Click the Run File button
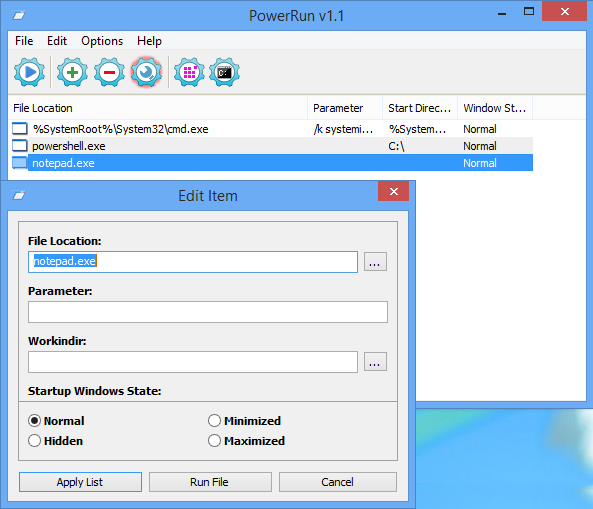This screenshot has width=593, height=509. click(x=210, y=482)
